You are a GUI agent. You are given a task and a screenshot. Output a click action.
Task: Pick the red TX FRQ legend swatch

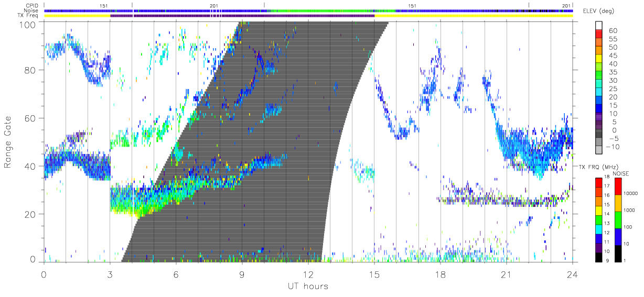click(598, 182)
